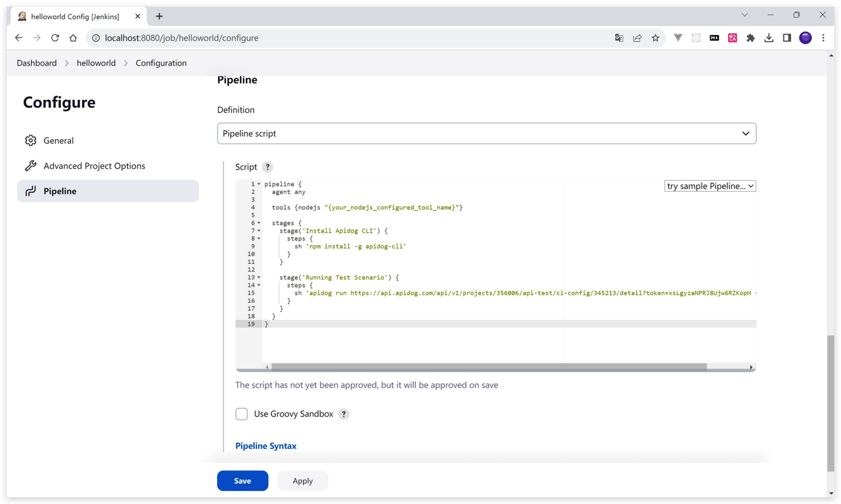Collapse the code fold arrow on line 6
Viewport: 841px width, 504px height.
click(x=259, y=223)
